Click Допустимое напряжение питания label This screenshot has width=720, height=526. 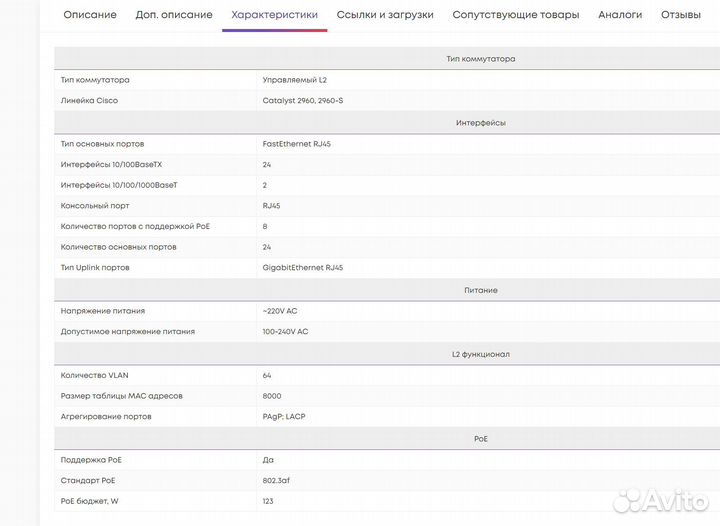[128, 331]
